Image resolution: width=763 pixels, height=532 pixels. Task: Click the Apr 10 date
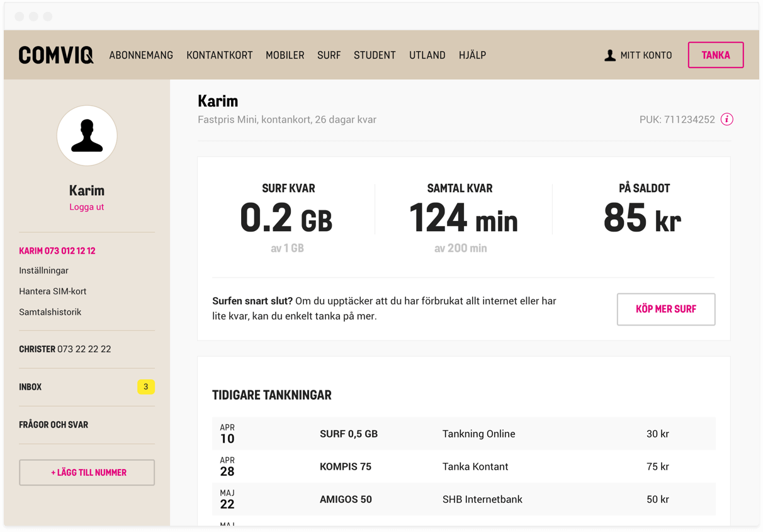tap(227, 434)
